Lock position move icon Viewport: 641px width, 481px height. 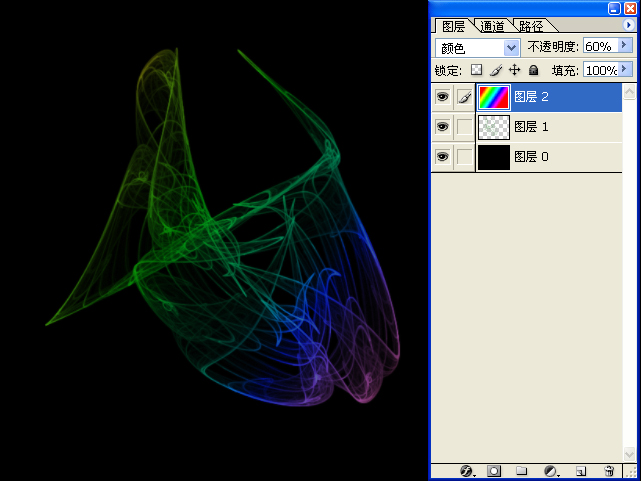(514, 70)
